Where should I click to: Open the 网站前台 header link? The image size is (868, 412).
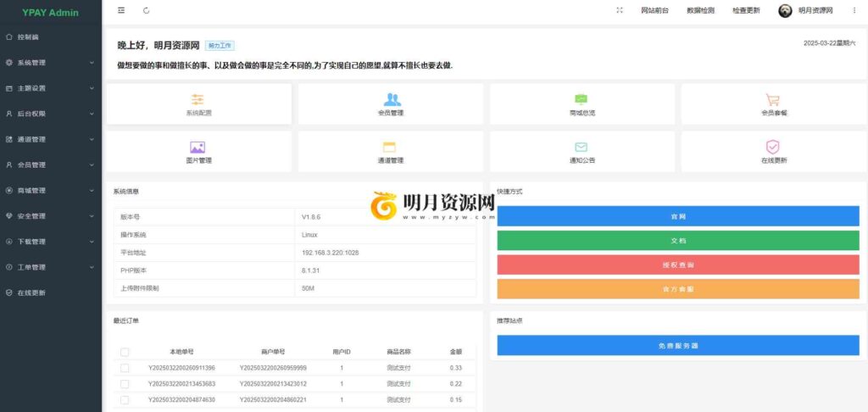coord(655,10)
